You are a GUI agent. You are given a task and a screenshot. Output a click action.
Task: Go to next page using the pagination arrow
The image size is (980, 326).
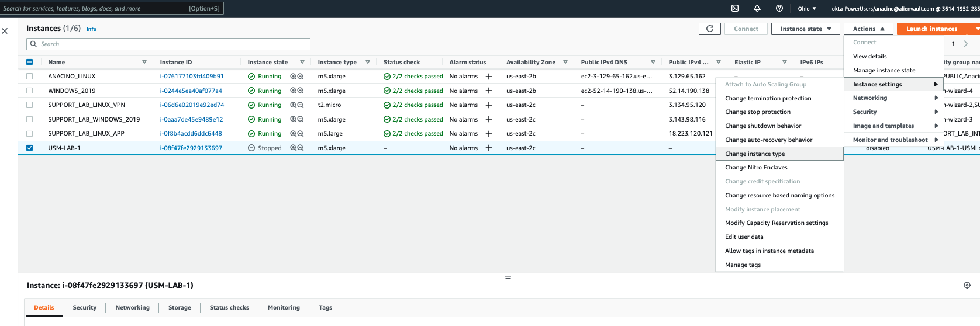coord(966,44)
